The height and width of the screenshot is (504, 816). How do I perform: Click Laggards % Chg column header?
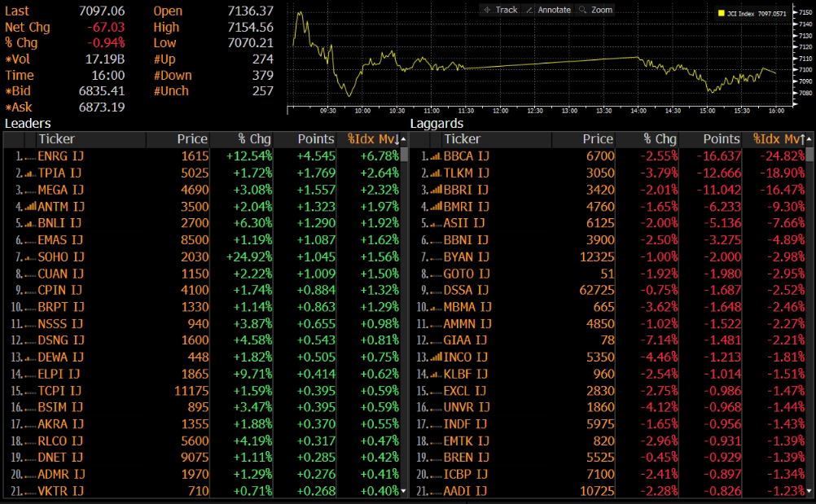coord(660,139)
